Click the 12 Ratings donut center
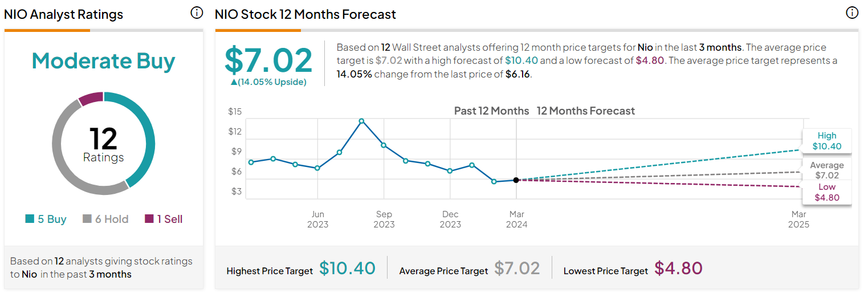 103,144
